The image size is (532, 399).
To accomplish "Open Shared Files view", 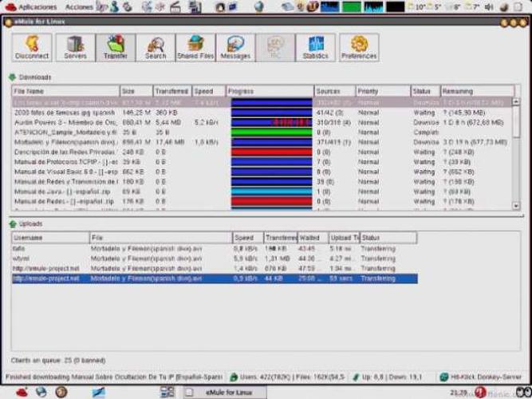I will click(195, 48).
